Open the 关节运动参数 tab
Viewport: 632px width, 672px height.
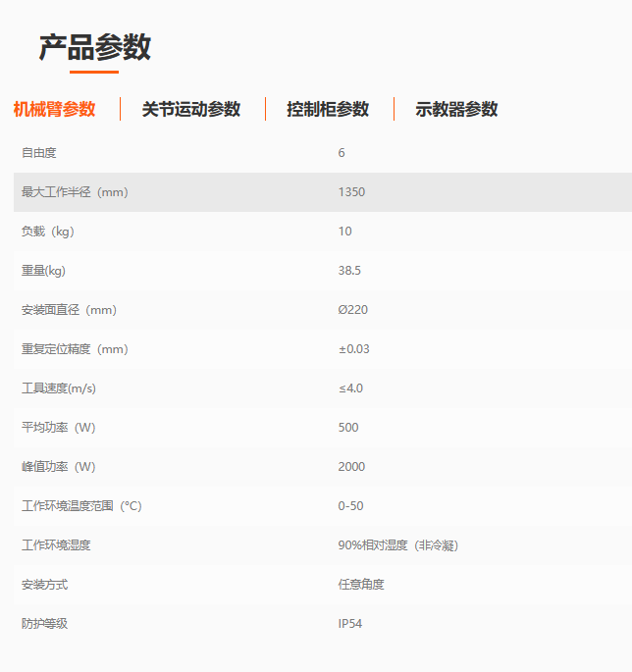coord(190,109)
